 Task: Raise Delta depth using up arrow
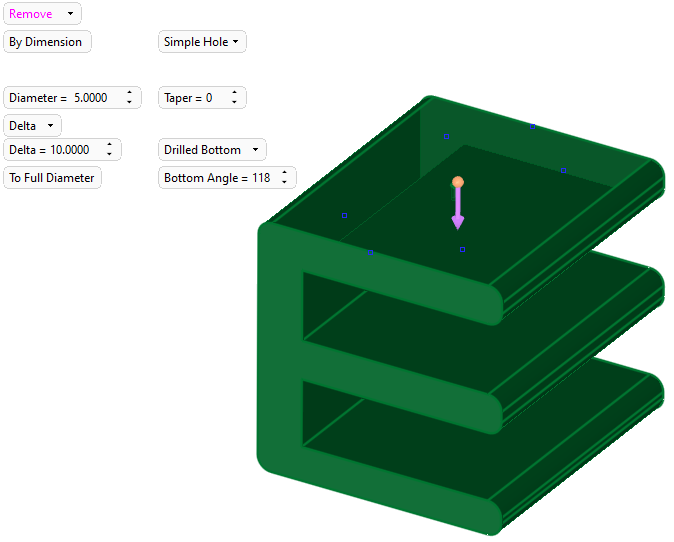pos(109,145)
